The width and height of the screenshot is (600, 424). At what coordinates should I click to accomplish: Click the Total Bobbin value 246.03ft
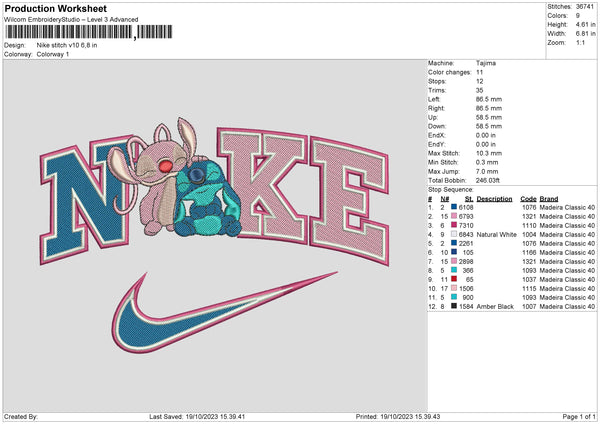click(488, 180)
